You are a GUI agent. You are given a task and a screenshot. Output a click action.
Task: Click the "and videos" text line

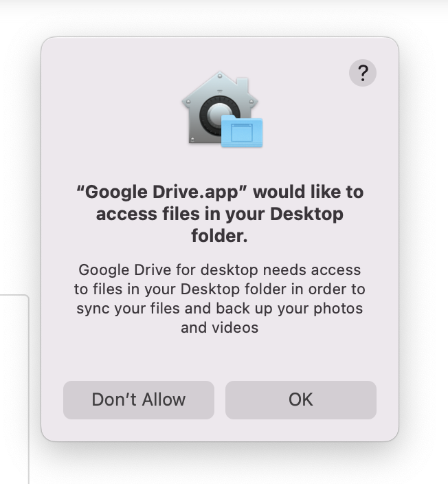pyautogui.click(x=220, y=327)
